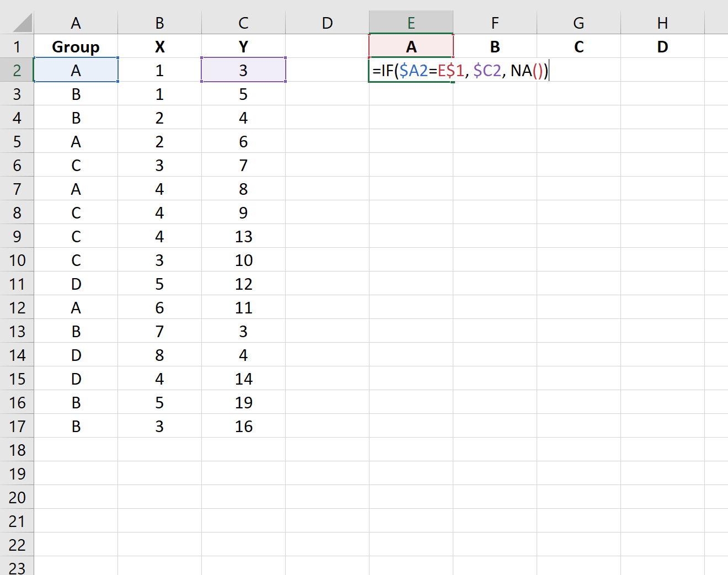Viewport: 728px width, 575px height.
Task: Select cell F1 labeled B
Action: tap(495, 46)
